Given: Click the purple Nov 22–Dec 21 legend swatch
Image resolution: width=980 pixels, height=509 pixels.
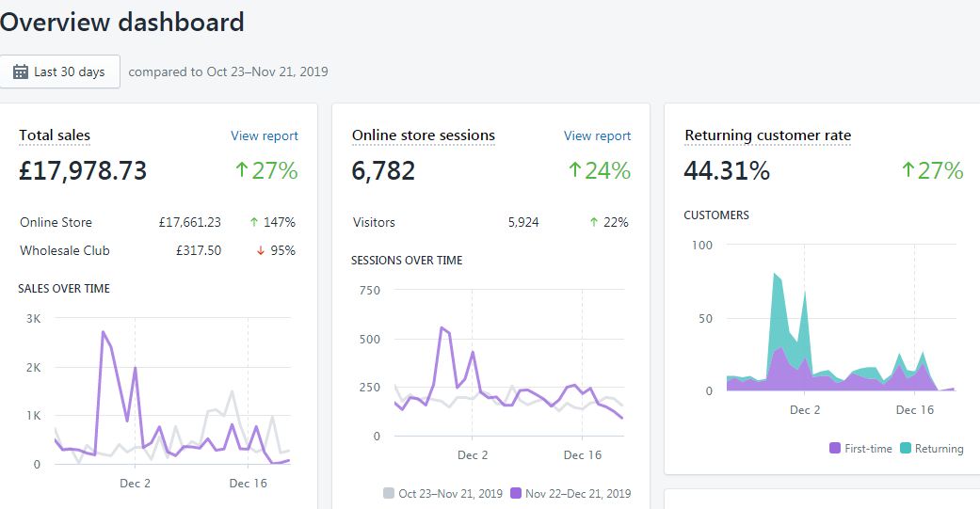Looking at the screenshot, I should [516, 493].
